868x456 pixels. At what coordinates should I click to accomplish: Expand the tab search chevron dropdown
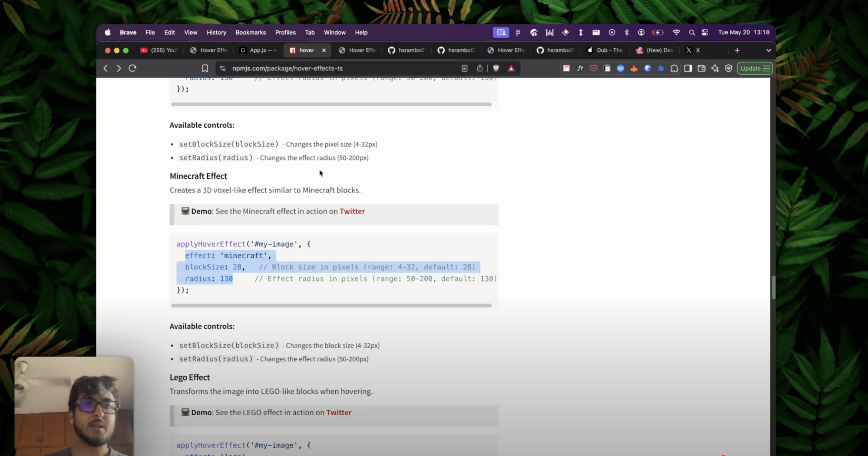coord(769,50)
